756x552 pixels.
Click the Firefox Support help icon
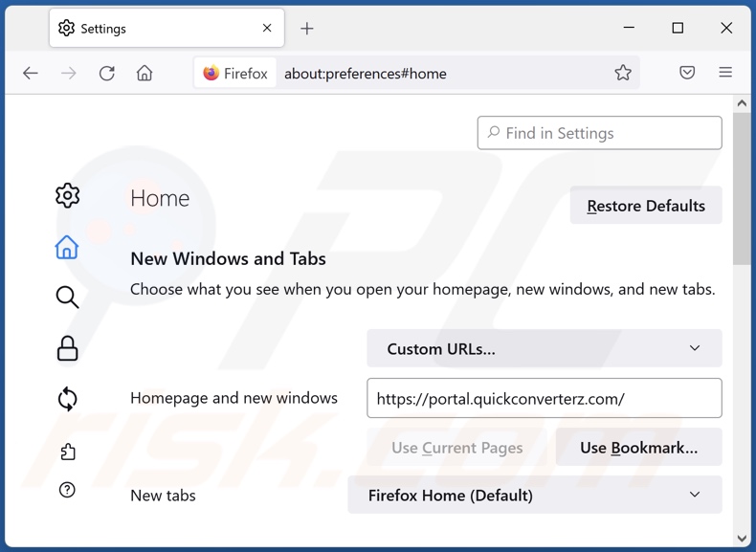coord(67,491)
